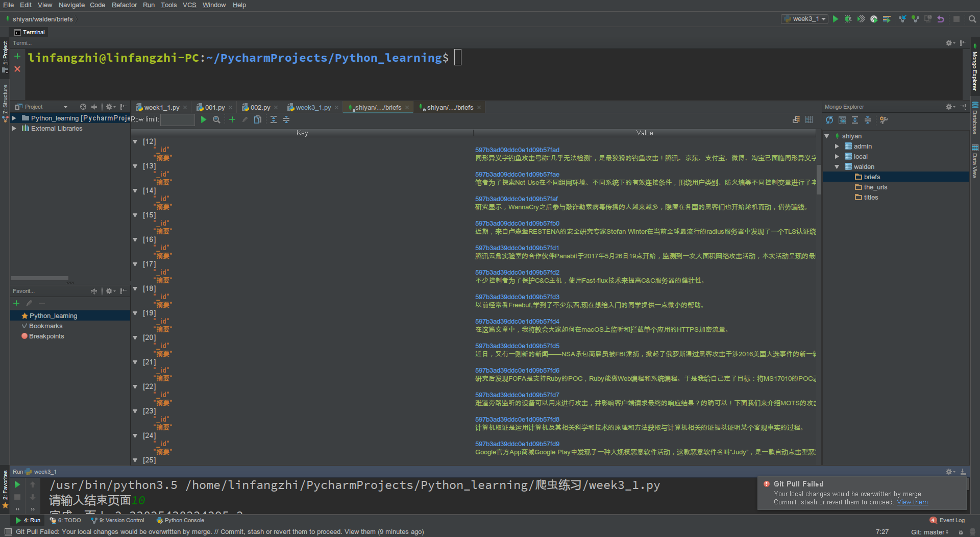Open the Refactor menu
The height and width of the screenshot is (537, 980).
click(124, 5)
